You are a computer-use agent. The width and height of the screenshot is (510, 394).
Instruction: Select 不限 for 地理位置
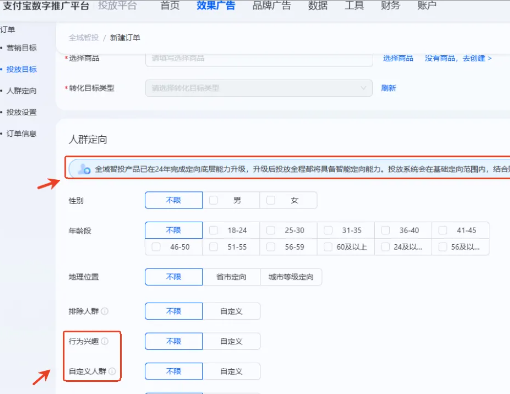coord(174,277)
